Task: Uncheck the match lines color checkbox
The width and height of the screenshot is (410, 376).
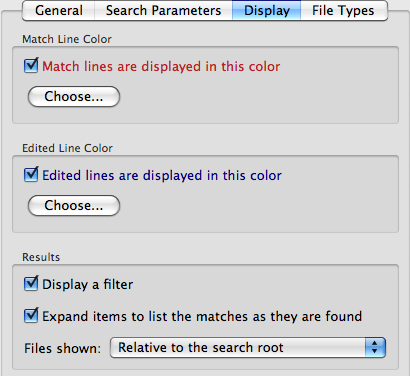Action: [31, 65]
